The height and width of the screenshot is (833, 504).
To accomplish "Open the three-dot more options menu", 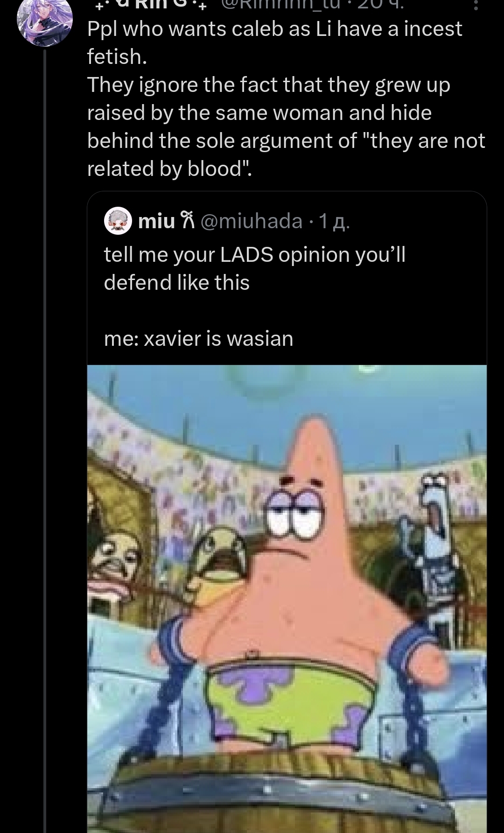I will 476,5.
